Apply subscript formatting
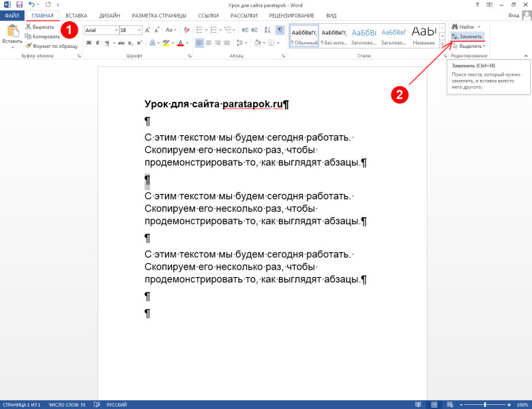The width and height of the screenshot is (532, 409). pyautogui.click(x=131, y=43)
